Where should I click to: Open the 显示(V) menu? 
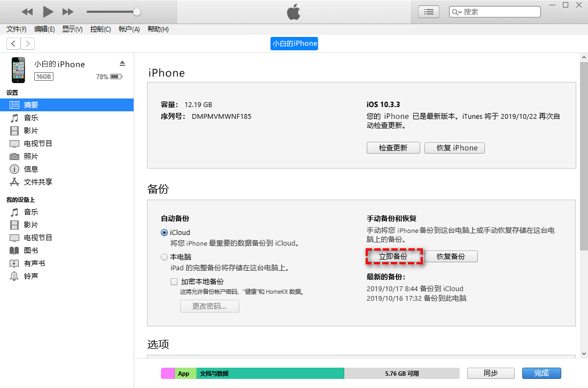click(x=72, y=29)
